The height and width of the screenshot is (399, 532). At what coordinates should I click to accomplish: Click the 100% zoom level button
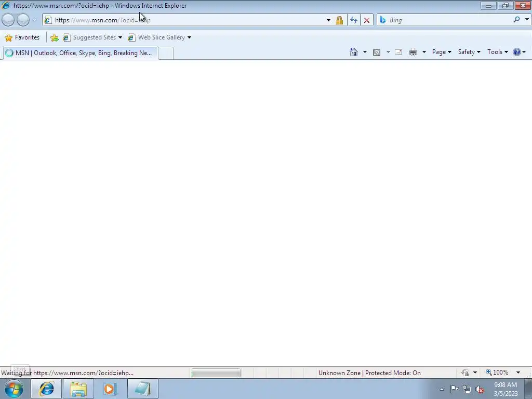[497, 373]
